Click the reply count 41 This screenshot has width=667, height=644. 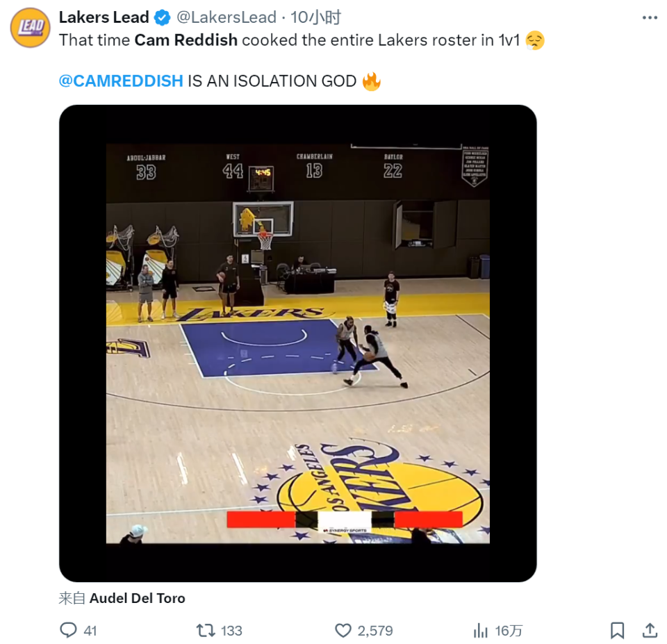pos(90,631)
